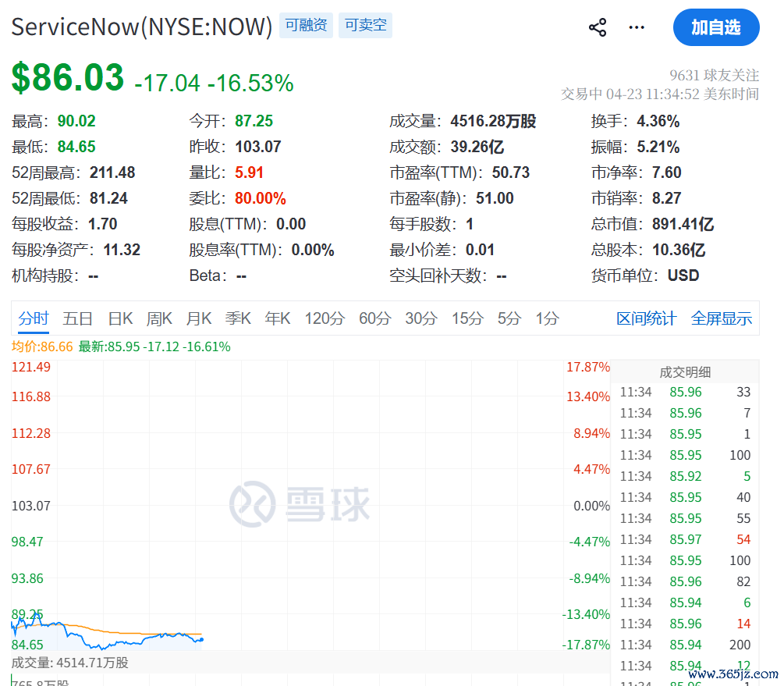
Task: Click the 可融资 tag
Action: 306,25
